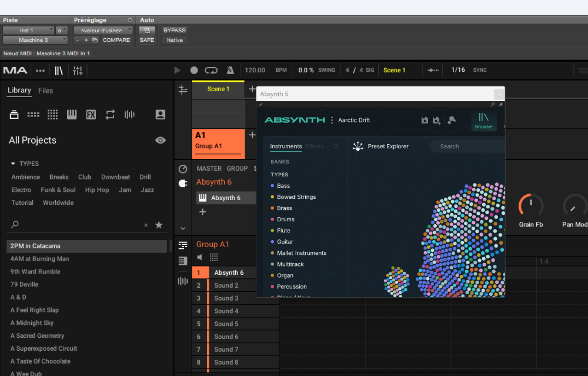Screen dimensions: 588x376
Task: Select the Loops browser filter icon
Action: click(x=110, y=115)
